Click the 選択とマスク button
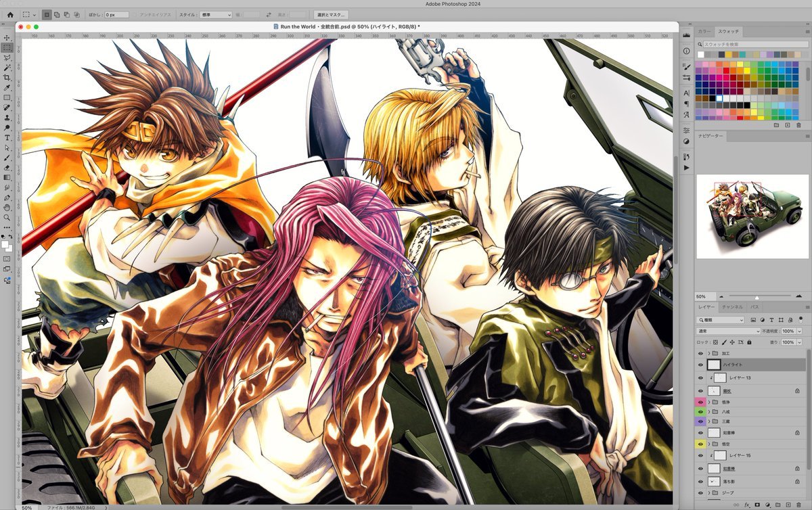The height and width of the screenshot is (510, 812). click(x=332, y=14)
